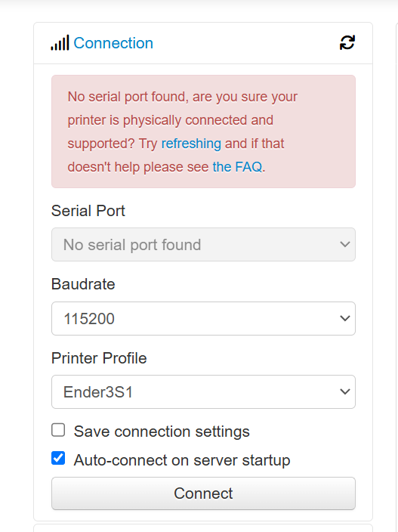
Task: Open the Serial Port dropdown
Action: (x=203, y=245)
